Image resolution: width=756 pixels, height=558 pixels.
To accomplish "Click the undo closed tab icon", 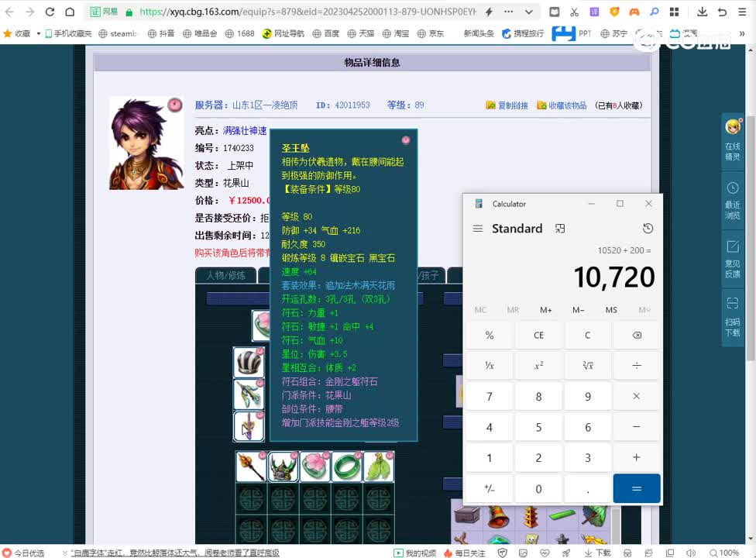I will tap(722, 12).
